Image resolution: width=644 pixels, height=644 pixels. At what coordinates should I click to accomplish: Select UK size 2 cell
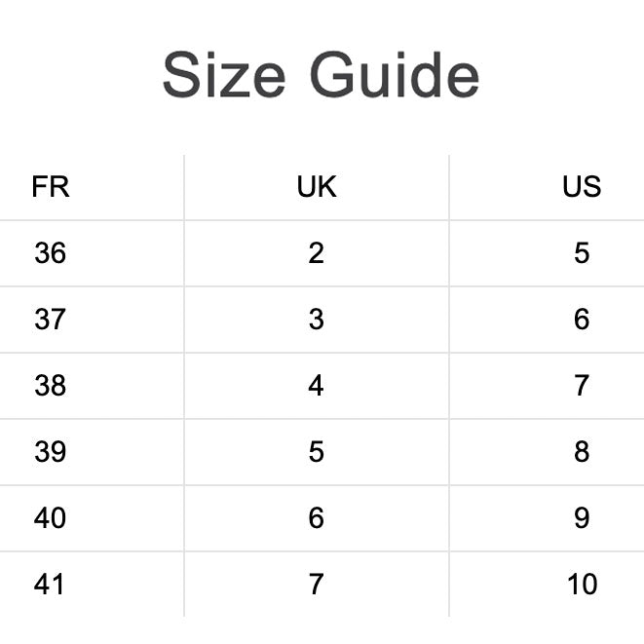click(317, 253)
